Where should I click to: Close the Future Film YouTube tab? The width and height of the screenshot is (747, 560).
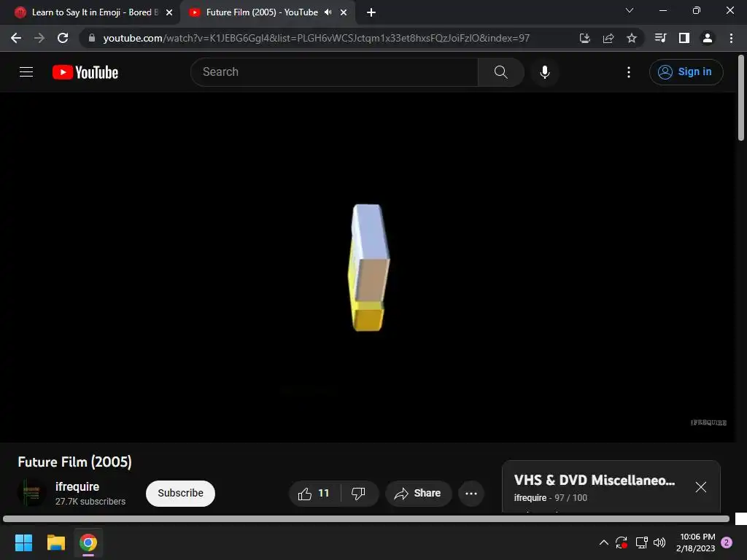coord(344,12)
